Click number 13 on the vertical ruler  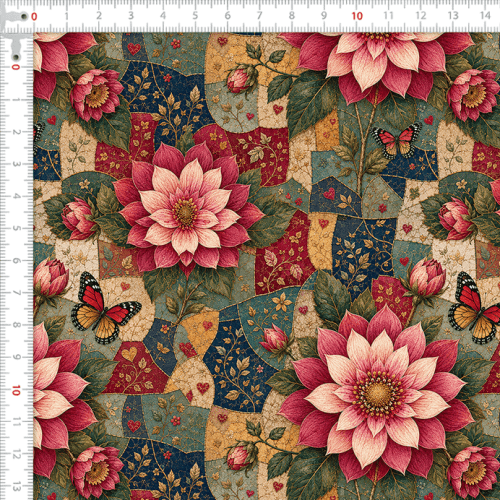click(x=16, y=486)
